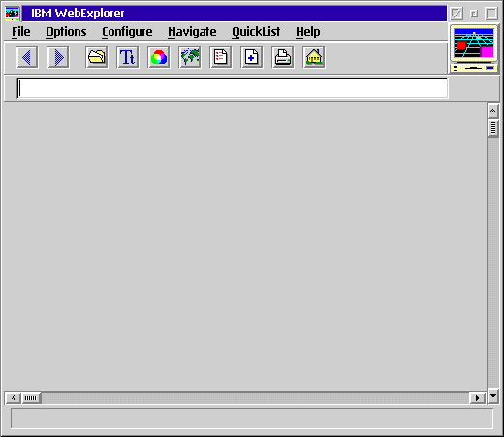The height and width of the screenshot is (437, 504).
Task: Open the Help menu
Action: (308, 32)
